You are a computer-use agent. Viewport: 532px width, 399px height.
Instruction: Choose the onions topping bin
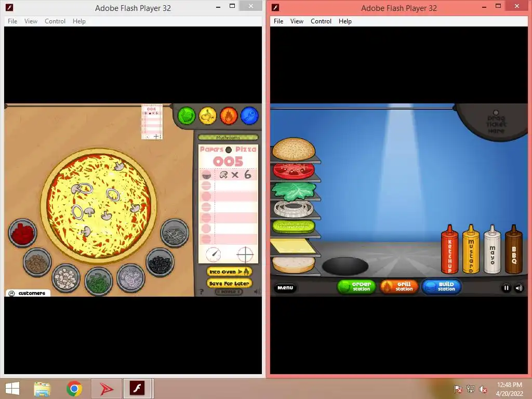coord(130,278)
